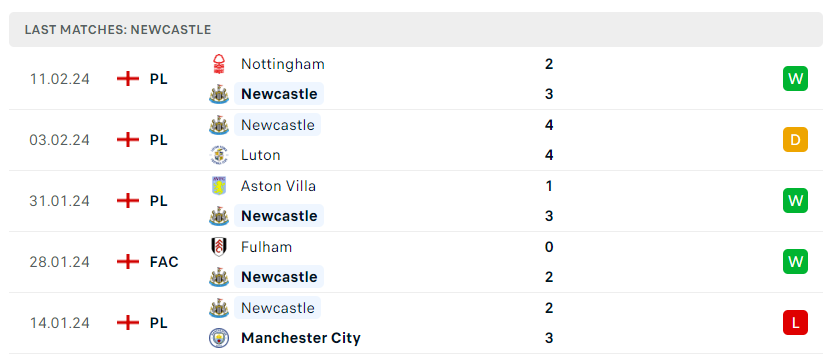Open the Nottingham team link
Screen dimensions: 826x360
pos(283,64)
